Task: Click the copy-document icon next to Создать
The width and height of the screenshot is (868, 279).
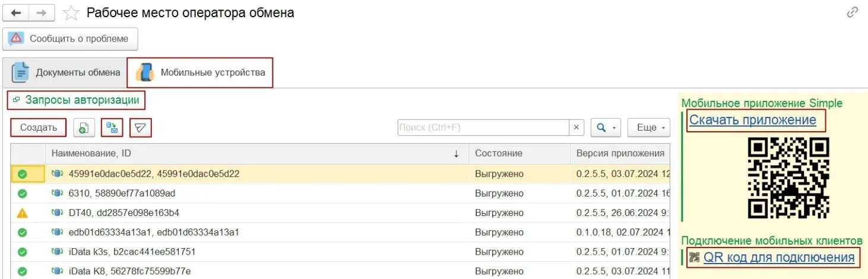Action: 84,128
